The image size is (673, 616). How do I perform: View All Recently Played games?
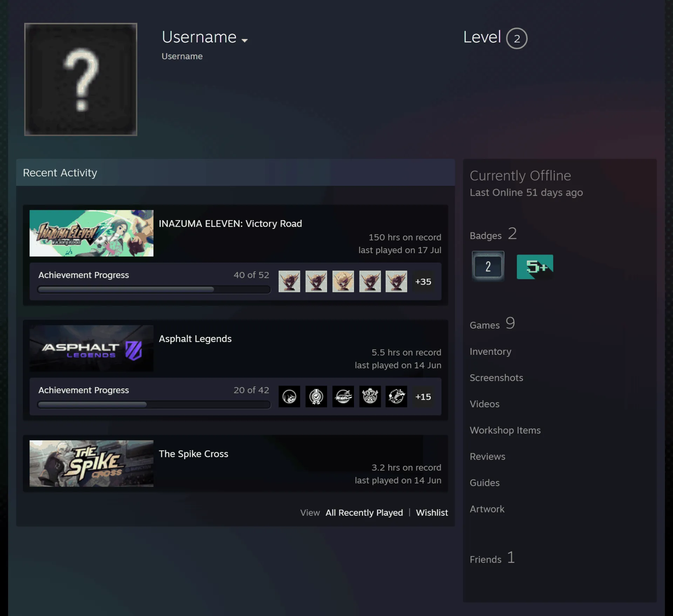coord(364,513)
